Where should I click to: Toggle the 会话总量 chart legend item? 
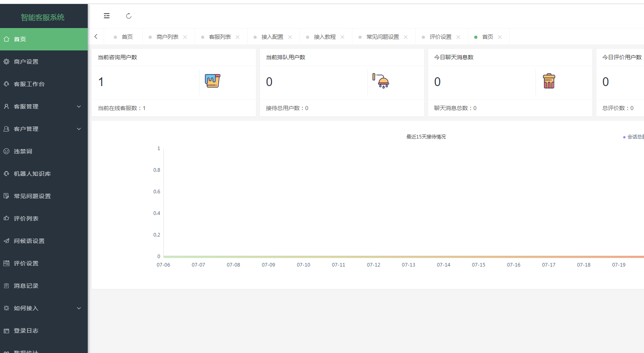634,137
